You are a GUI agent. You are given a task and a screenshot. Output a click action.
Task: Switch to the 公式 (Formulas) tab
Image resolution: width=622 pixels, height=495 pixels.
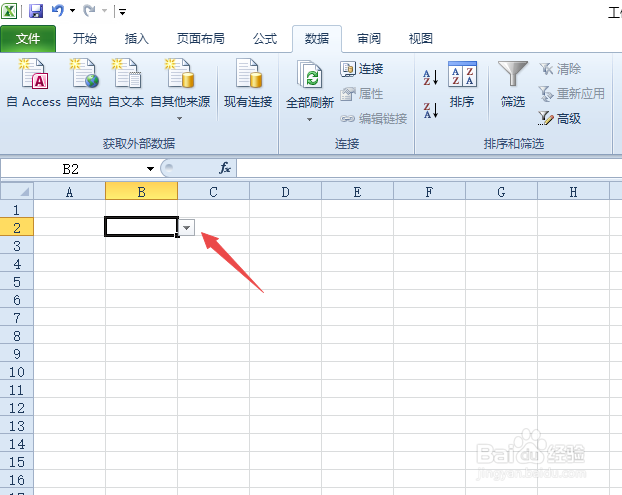click(x=265, y=38)
